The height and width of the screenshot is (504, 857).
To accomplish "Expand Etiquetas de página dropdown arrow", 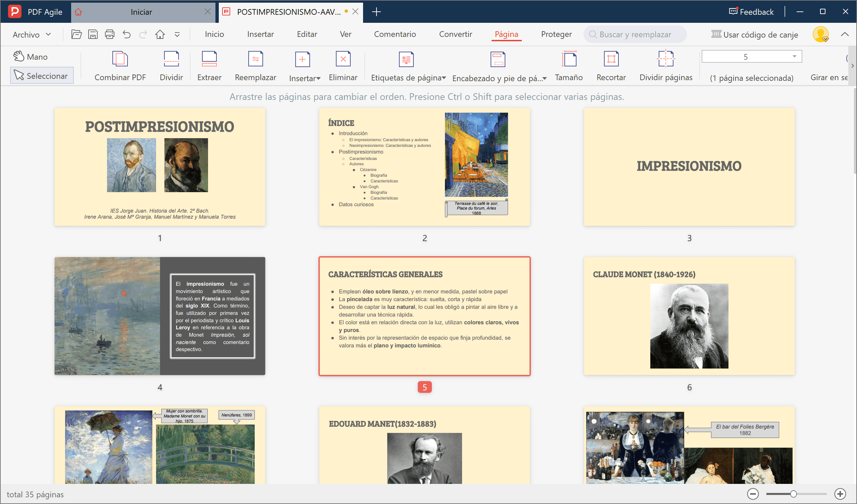I will 444,78.
